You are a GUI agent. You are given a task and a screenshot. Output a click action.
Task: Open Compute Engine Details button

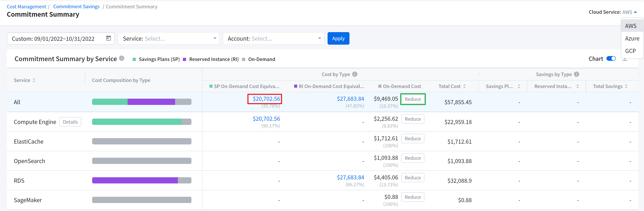[x=70, y=122]
